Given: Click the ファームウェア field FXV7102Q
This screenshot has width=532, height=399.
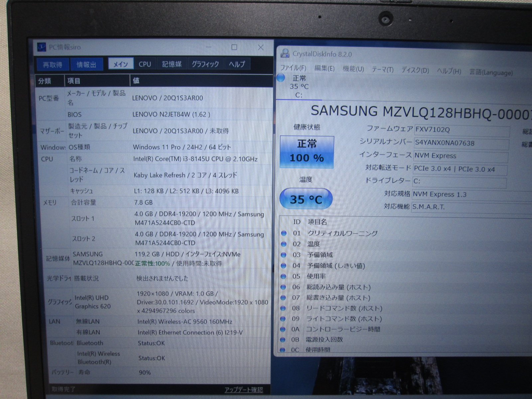Looking at the screenshot, I should (x=462, y=130).
